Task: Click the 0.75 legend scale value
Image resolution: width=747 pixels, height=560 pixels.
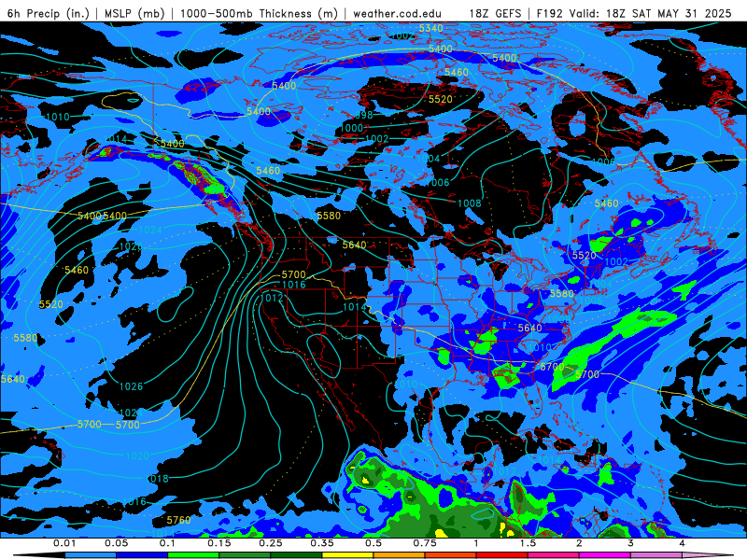Action: (x=425, y=543)
